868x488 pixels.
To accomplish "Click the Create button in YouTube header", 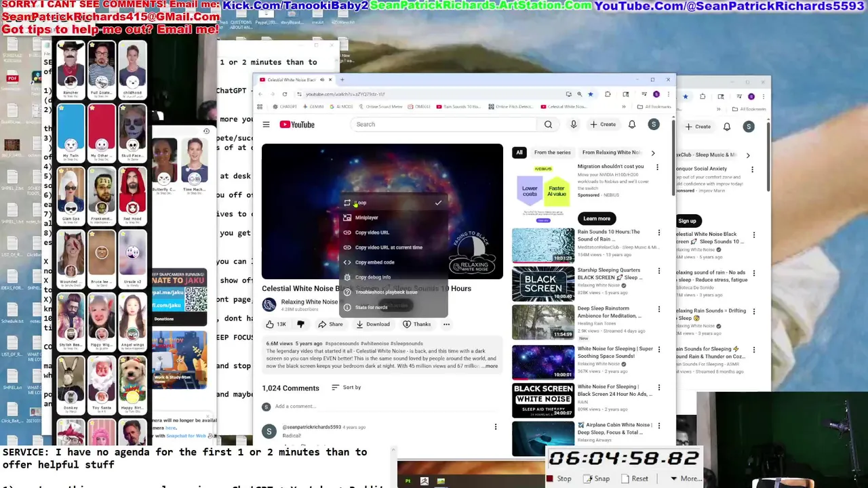I will [x=602, y=125].
